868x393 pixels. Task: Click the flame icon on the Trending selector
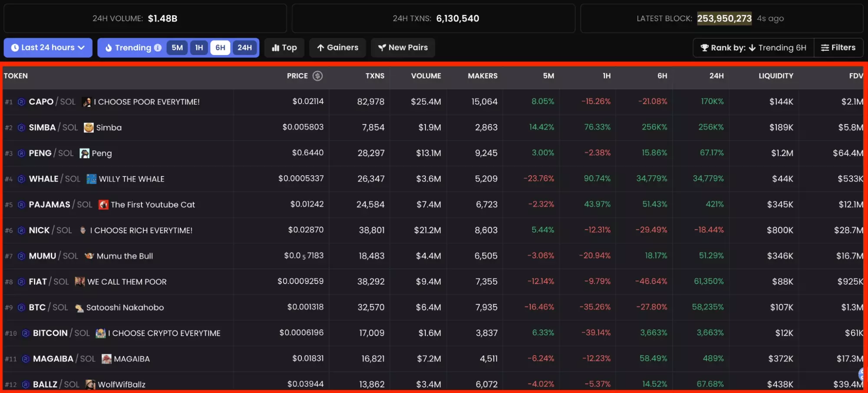point(110,48)
